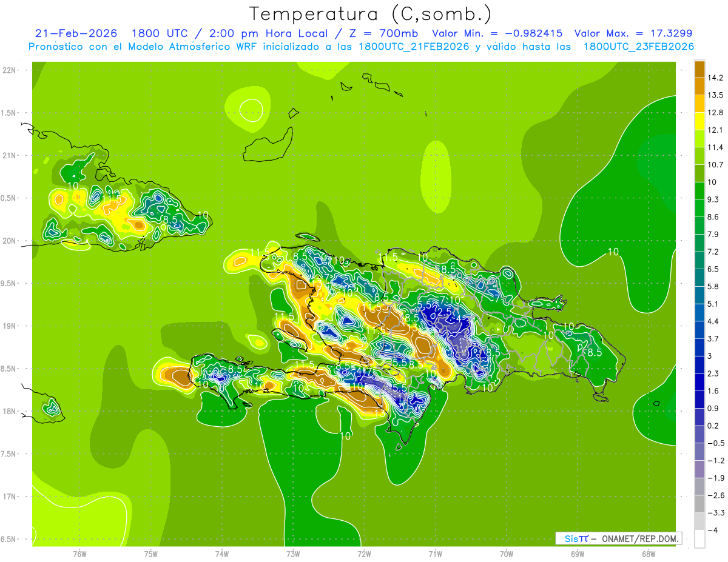Click the '-4' legend value
The height and width of the screenshot is (562, 728).
pos(713,530)
